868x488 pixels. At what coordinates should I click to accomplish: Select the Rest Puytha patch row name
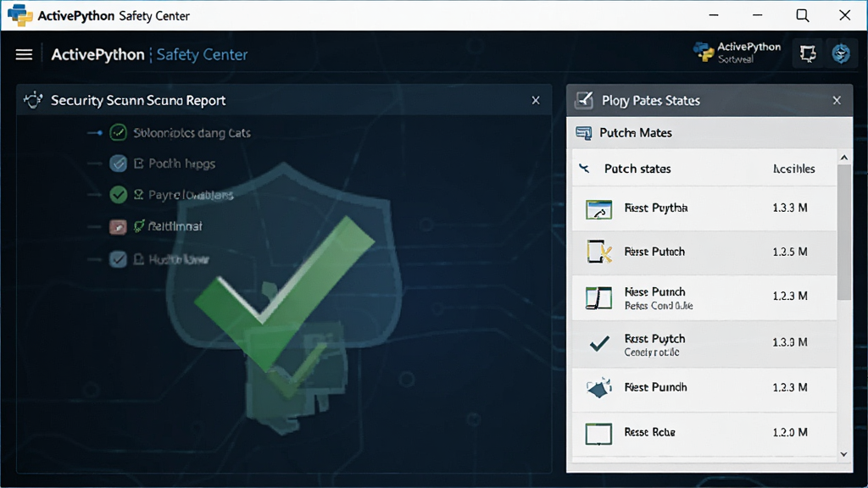tap(656, 208)
